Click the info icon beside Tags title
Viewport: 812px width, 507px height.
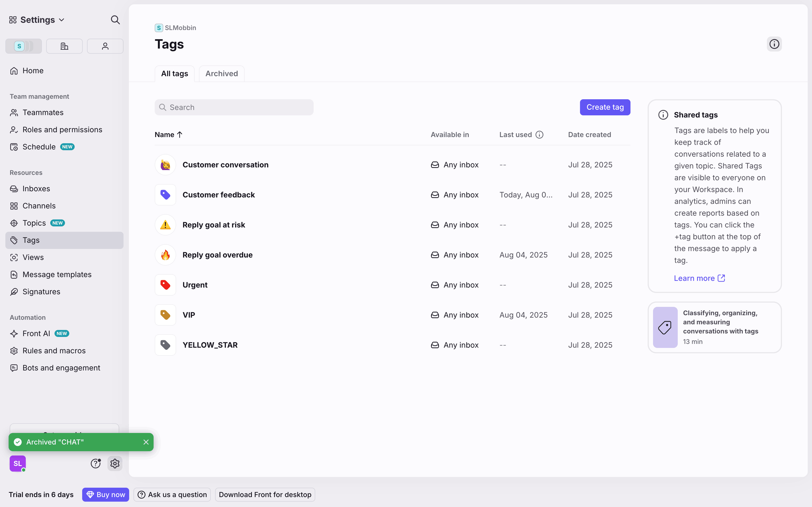pos(774,44)
